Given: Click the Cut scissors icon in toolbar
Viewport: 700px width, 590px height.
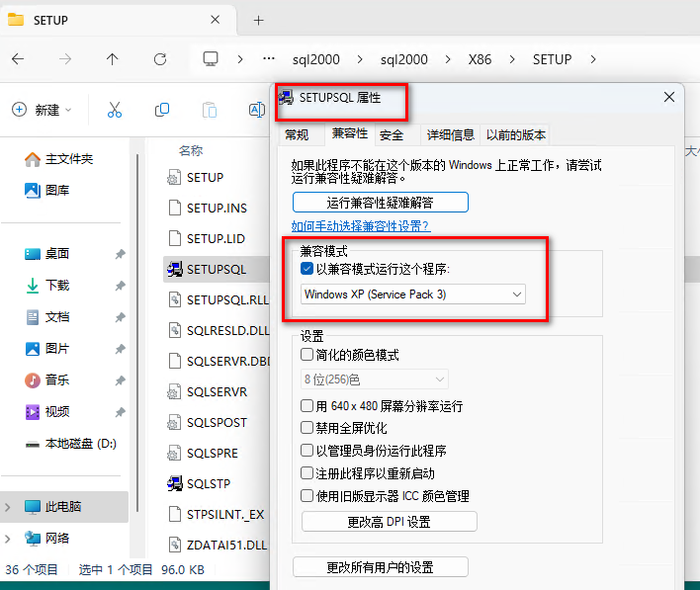Looking at the screenshot, I should (114, 110).
